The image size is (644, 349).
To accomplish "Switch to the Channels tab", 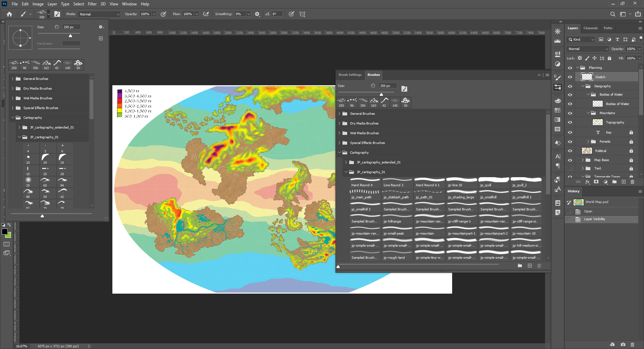I will point(590,28).
